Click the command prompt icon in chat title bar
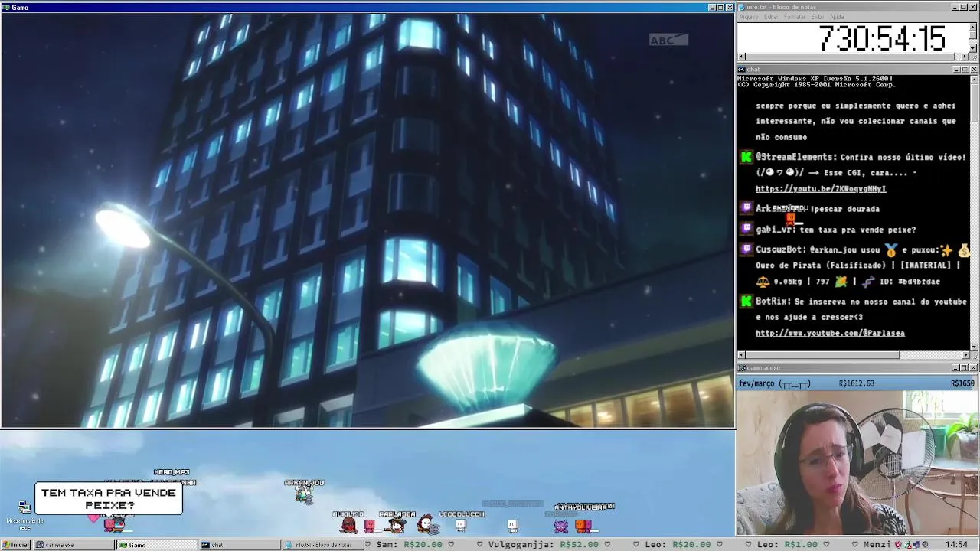The width and height of the screenshot is (980, 551). coord(741,70)
